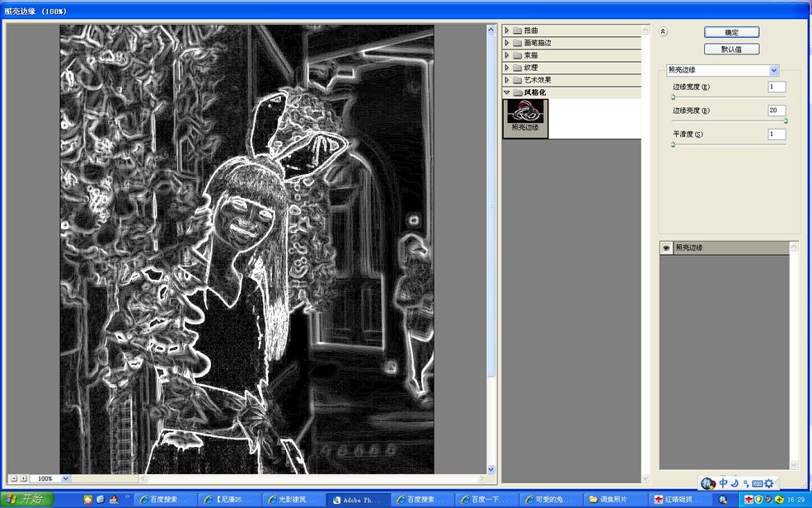Click the keyboard icon in the system tray
Screen dimensions: 812x508
(x=756, y=483)
